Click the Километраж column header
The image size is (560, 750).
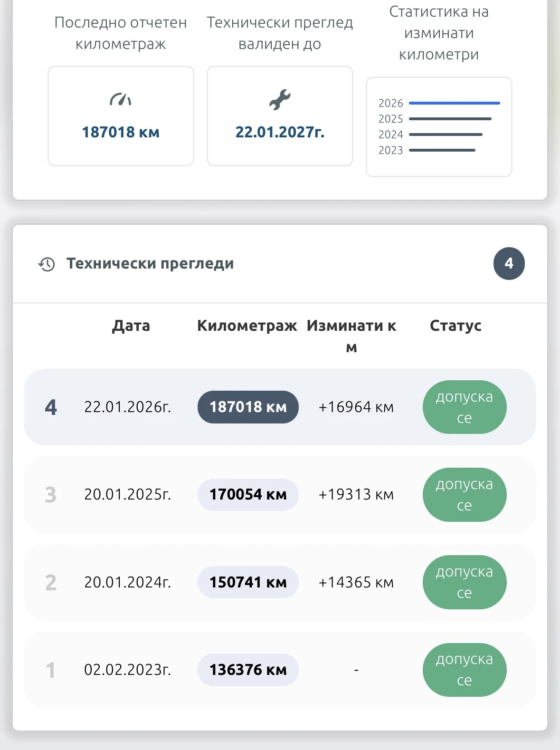pos(247,326)
